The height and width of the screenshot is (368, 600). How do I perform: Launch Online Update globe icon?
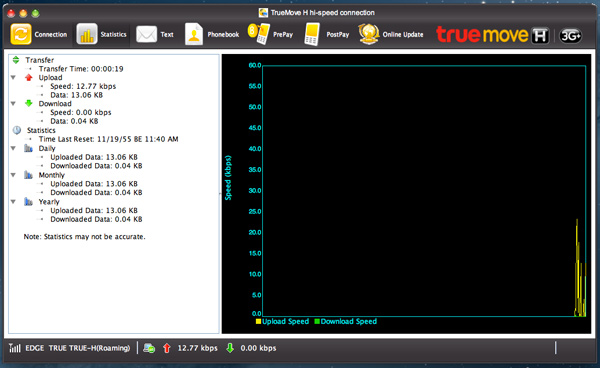tap(368, 34)
